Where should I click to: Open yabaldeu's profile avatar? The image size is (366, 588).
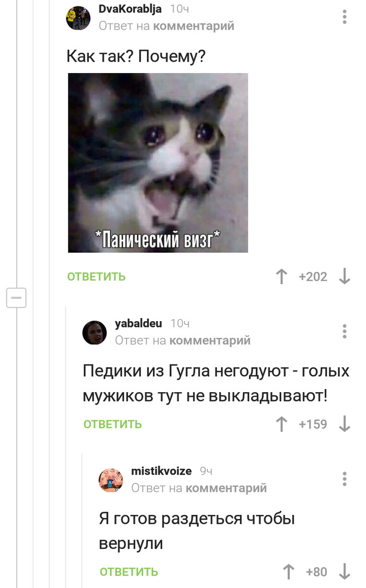click(x=95, y=332)
